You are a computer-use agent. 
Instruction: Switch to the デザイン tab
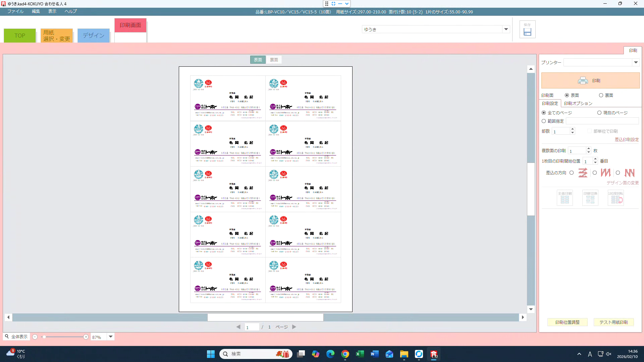click(x=93, y=36)
